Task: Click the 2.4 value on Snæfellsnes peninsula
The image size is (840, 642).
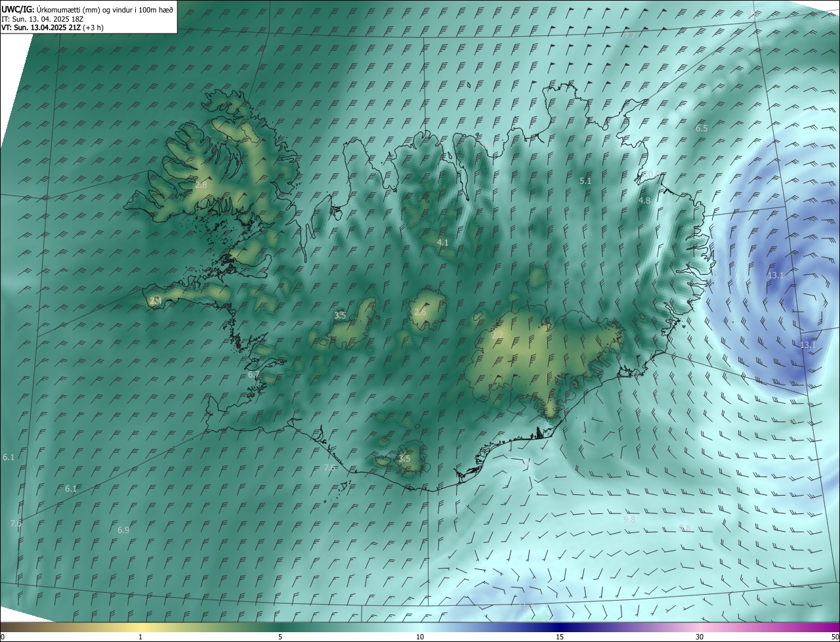Action: pyautogui.click(x=156, y=301)
